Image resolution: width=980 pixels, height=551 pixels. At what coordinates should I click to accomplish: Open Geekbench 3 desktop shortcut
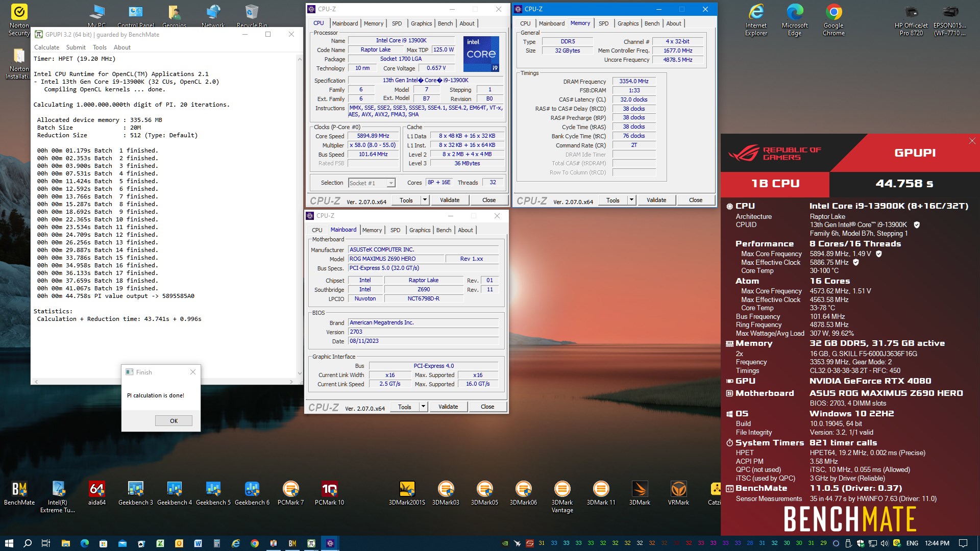tap(136, 493)
